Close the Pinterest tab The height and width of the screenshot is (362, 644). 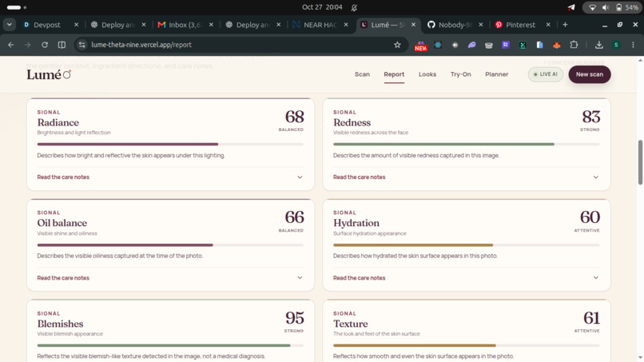point(548,25)
